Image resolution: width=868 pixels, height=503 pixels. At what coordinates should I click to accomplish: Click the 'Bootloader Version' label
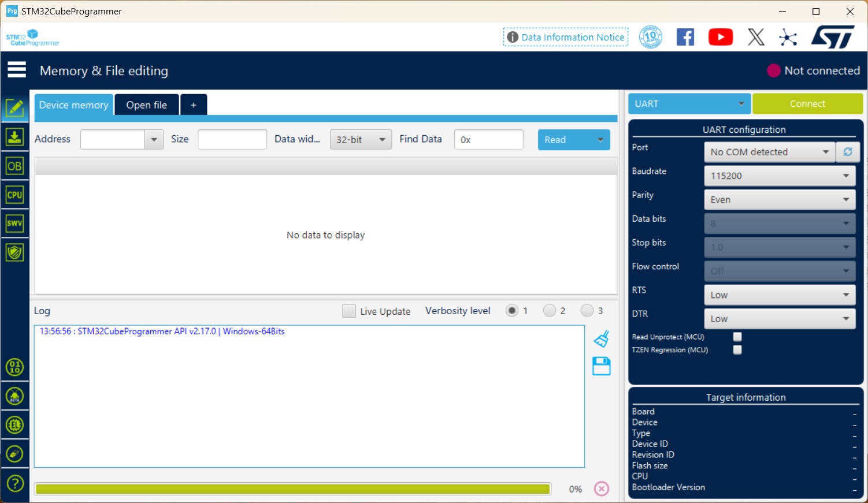coord(669,487)
